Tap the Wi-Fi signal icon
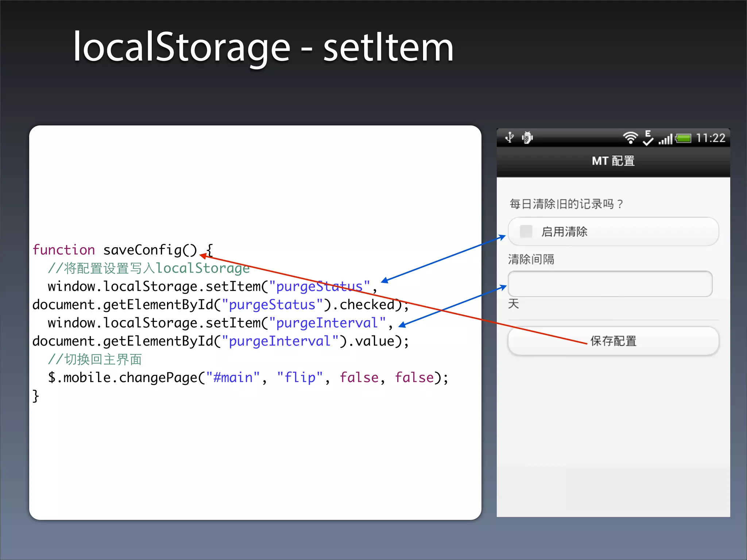 pos(630,138)
